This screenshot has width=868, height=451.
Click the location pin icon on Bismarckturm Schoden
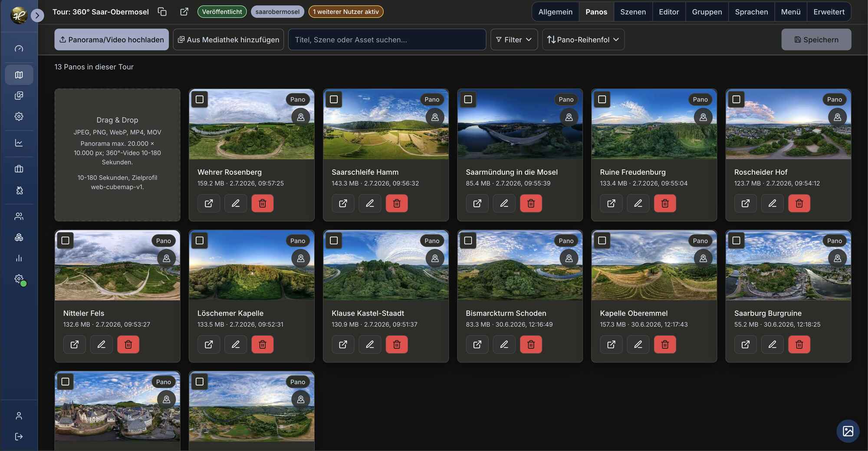pos(569,258)
